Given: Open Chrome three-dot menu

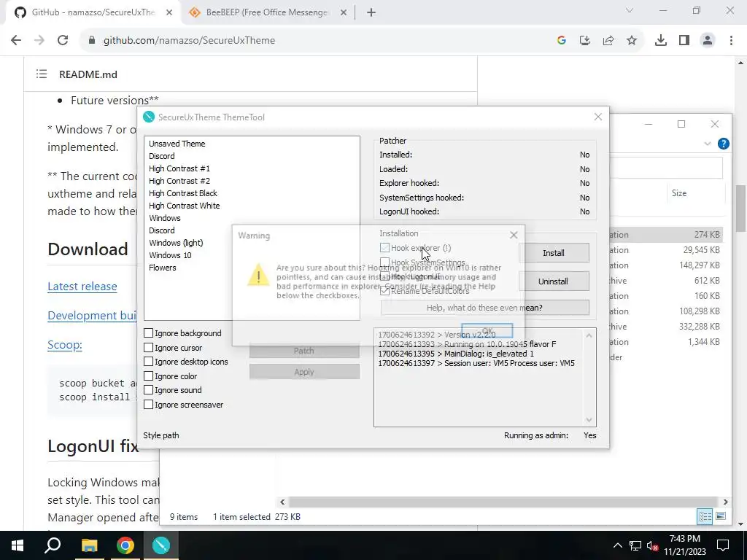Looking at the screenshot, I should tap(731, 41).
